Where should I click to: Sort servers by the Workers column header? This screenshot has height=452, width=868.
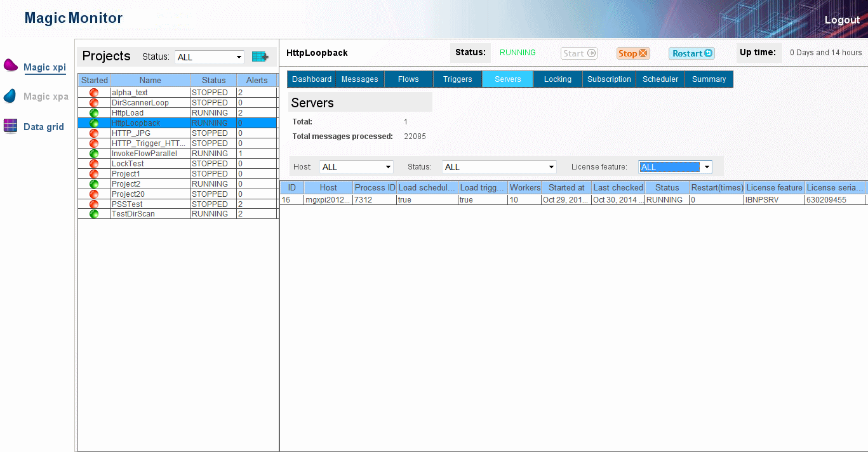[524, 188]
